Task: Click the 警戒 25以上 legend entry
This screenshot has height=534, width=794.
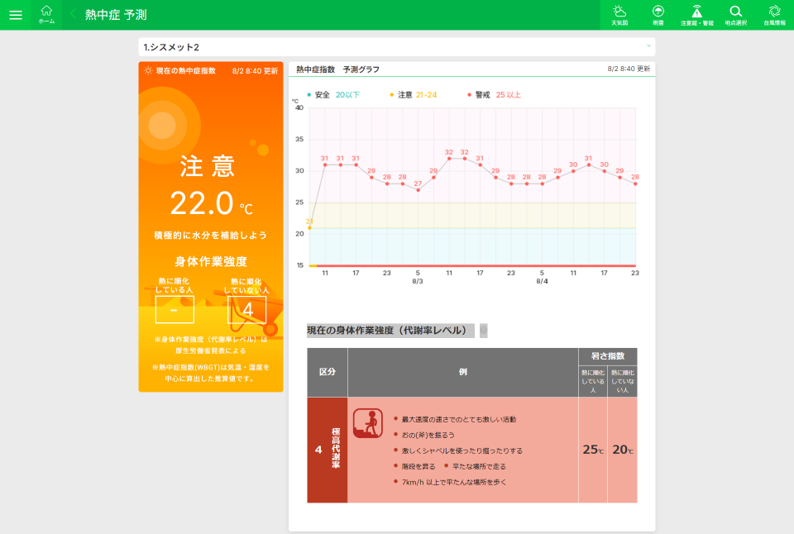Action: (x=494, y=95)
